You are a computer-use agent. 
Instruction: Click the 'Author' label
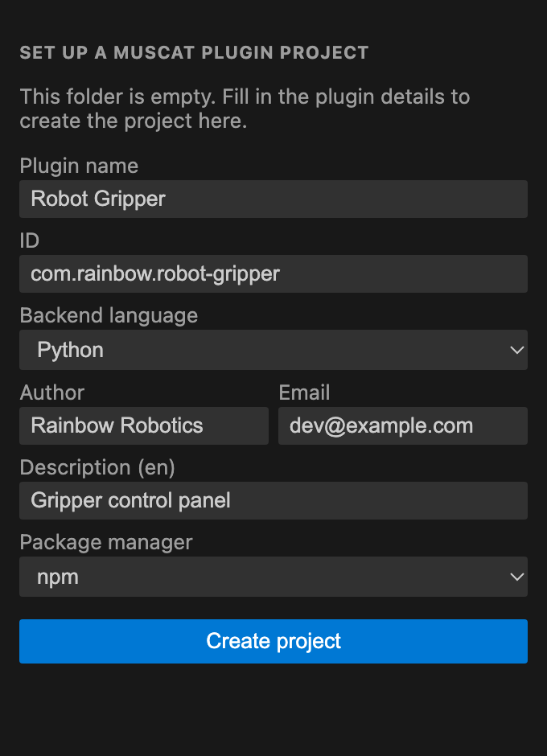click(x=52, y=392)
